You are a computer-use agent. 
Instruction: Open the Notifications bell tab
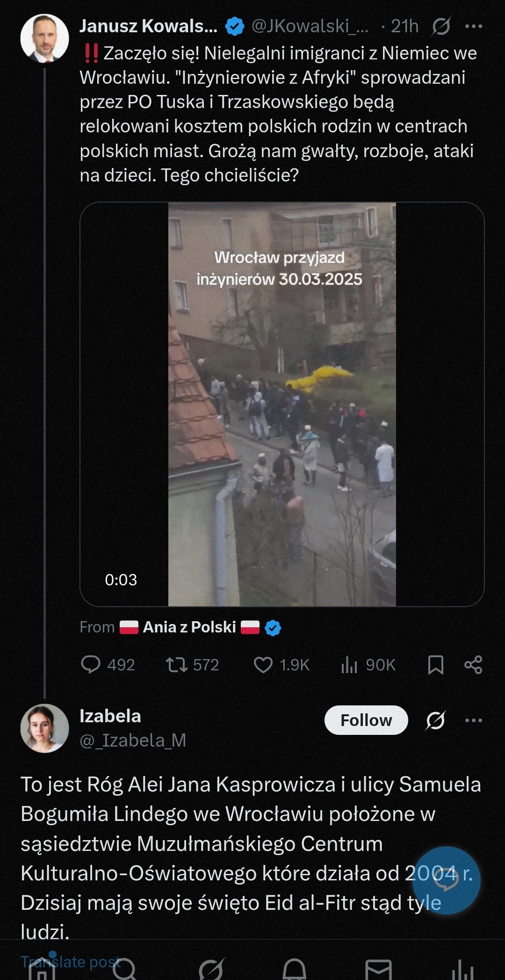click(x=295, y=970)
